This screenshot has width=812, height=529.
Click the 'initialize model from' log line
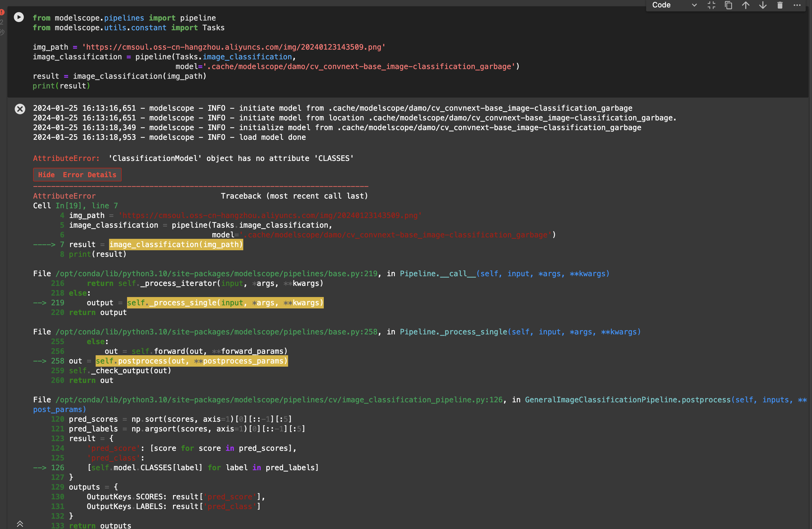click(337, 128)
